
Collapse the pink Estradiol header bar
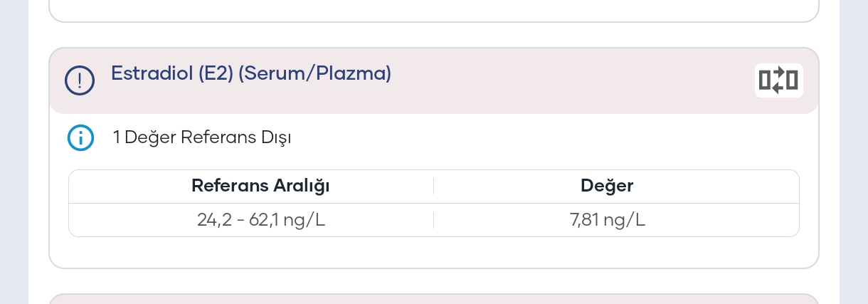434,80
